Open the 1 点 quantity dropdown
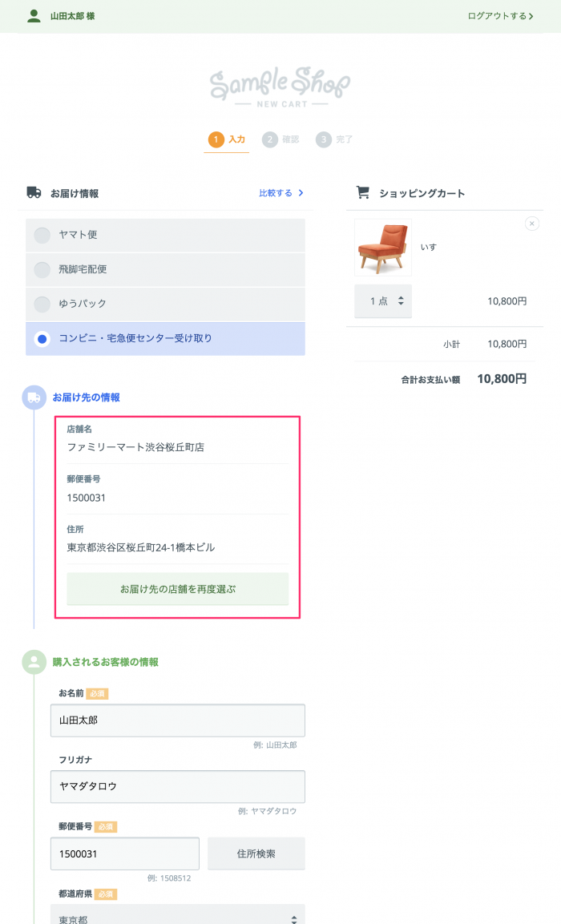The image size is (561, 924). (x=383, y=301)
